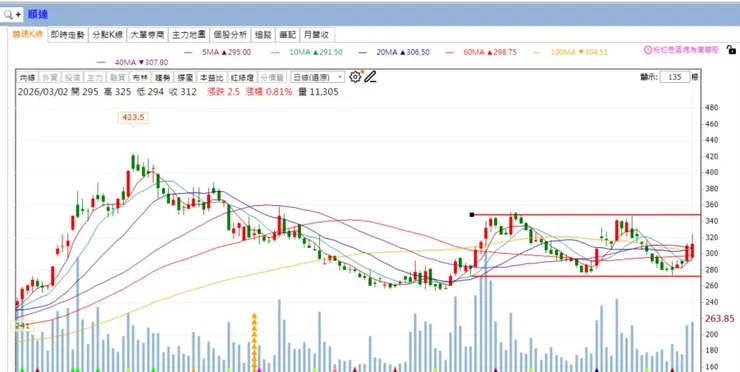Click the 480 price axis label
740x372 pixels.
712,108
